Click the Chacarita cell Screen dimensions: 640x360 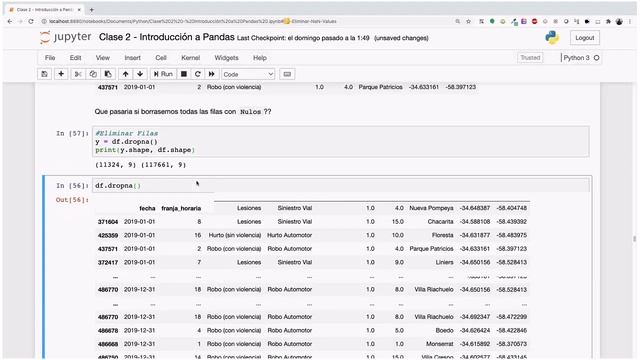click(440, 221)
